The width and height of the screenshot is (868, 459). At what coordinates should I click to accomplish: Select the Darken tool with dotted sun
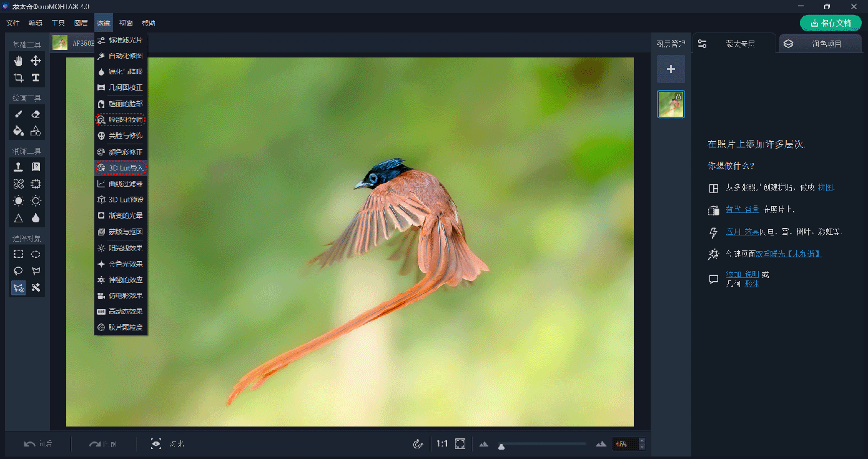click(36, 200)
